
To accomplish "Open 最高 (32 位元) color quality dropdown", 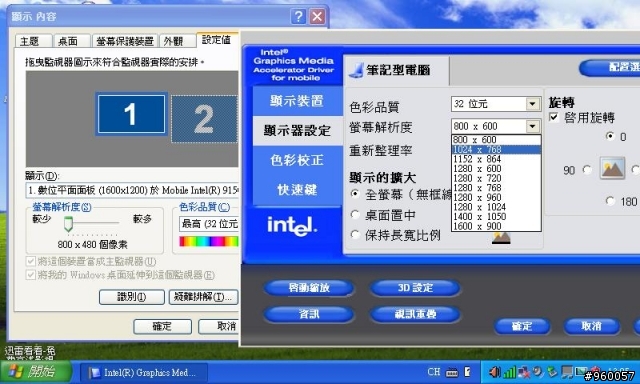I will 209,224.
